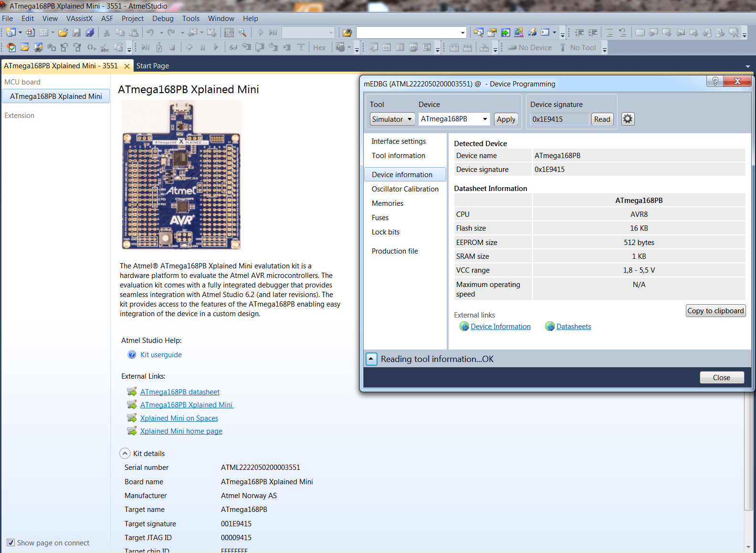Click the No Device chip icon
This screenshot has width=756, height=553.
(x=512, y=48)
